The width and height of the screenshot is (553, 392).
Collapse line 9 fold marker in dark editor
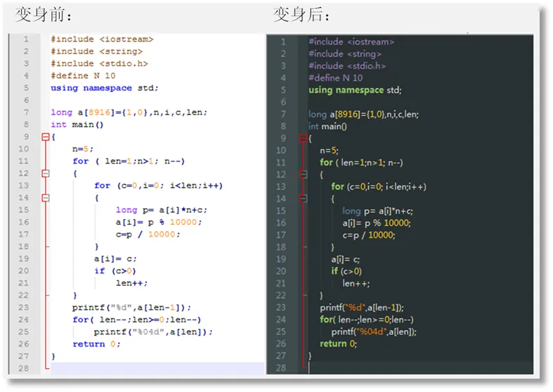(304, 138)
